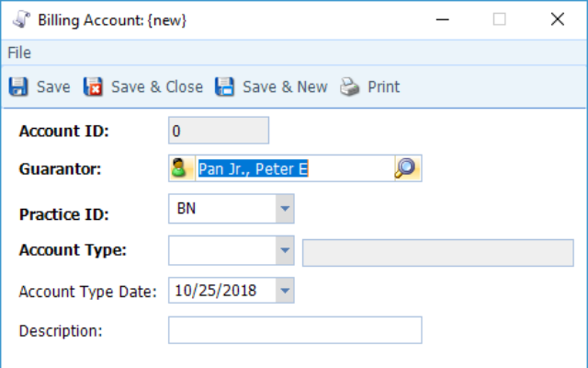This screenshot has height=368, width=588.
Task: Click the gray account type description field
Action: point(438,253)
